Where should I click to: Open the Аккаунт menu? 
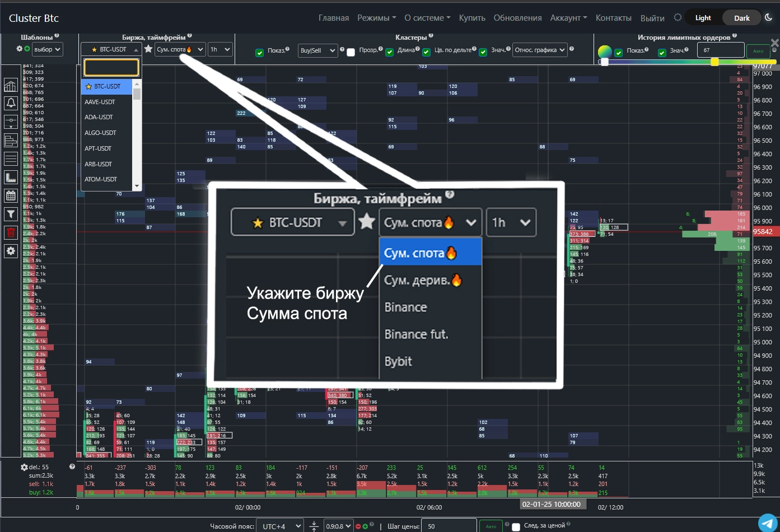tap(568, 18)
